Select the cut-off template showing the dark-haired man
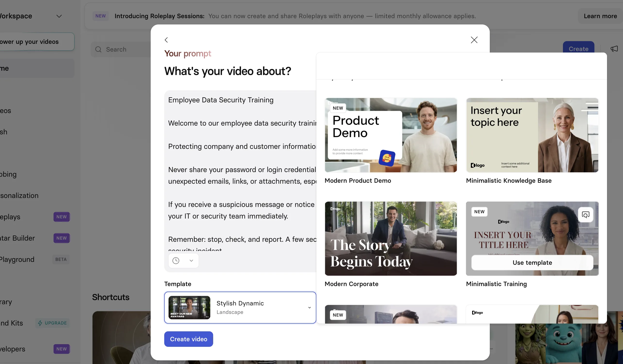Viewport: 623px width, 364px height. pos(391,314)
